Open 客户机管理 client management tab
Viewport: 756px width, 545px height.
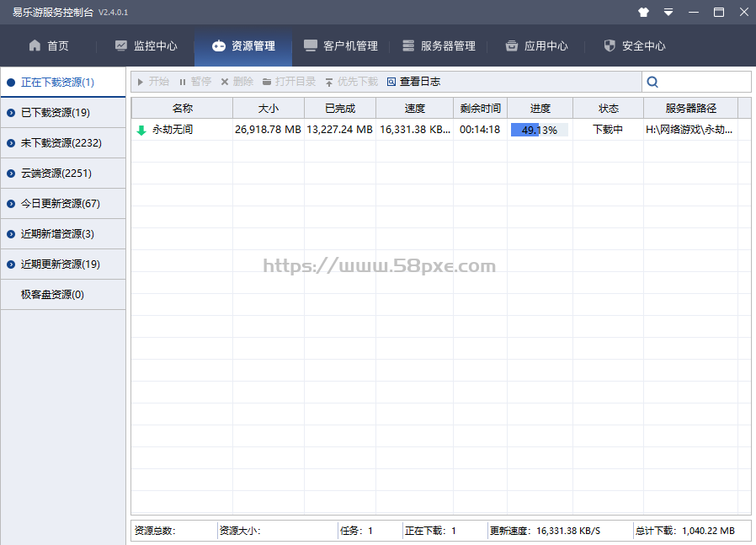pos(341,45)
